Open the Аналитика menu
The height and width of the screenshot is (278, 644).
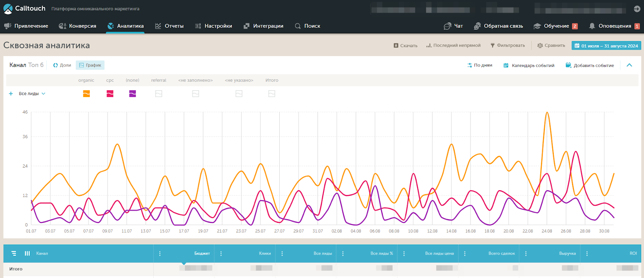coord(125,26)
